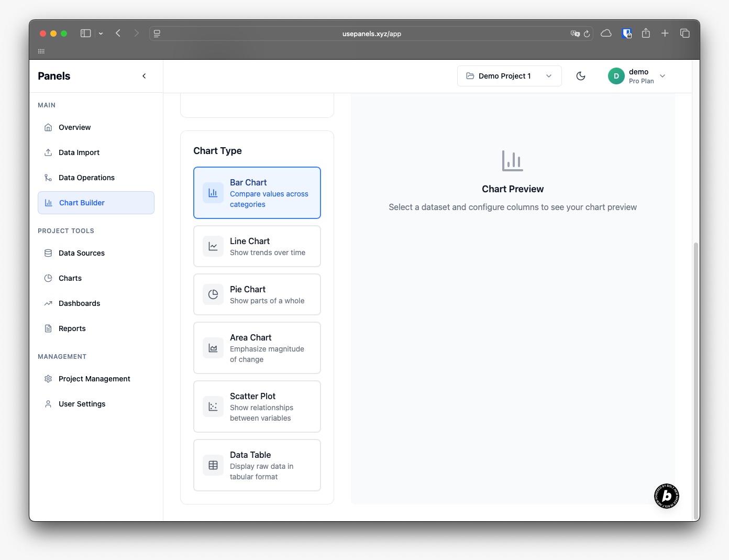Go back to the previous page in Safari

(x=118, y=34)
